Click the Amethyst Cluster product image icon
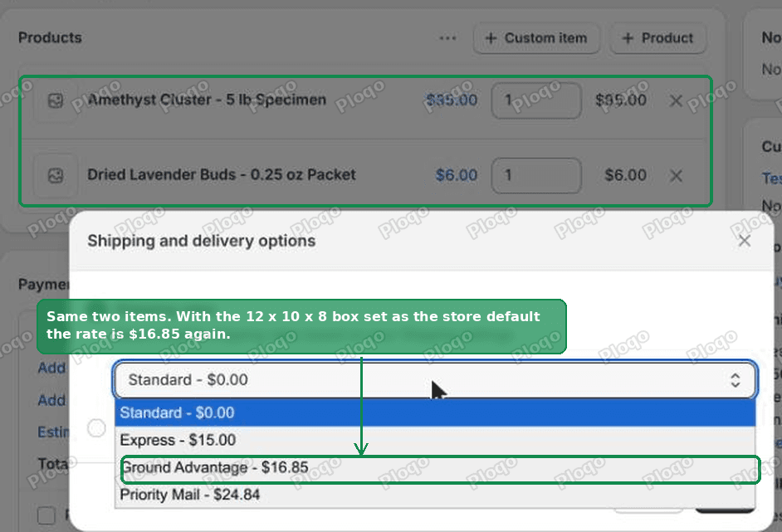 coord(56,100)
